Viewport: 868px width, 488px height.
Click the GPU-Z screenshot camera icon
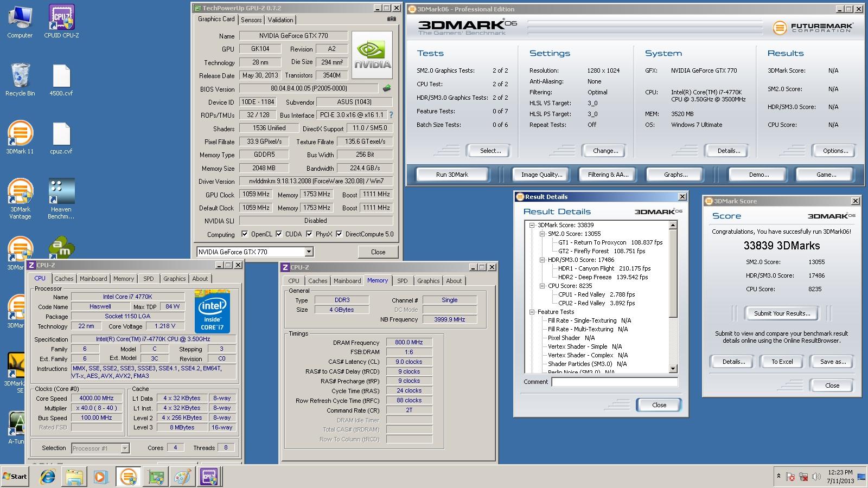point(391,19)
